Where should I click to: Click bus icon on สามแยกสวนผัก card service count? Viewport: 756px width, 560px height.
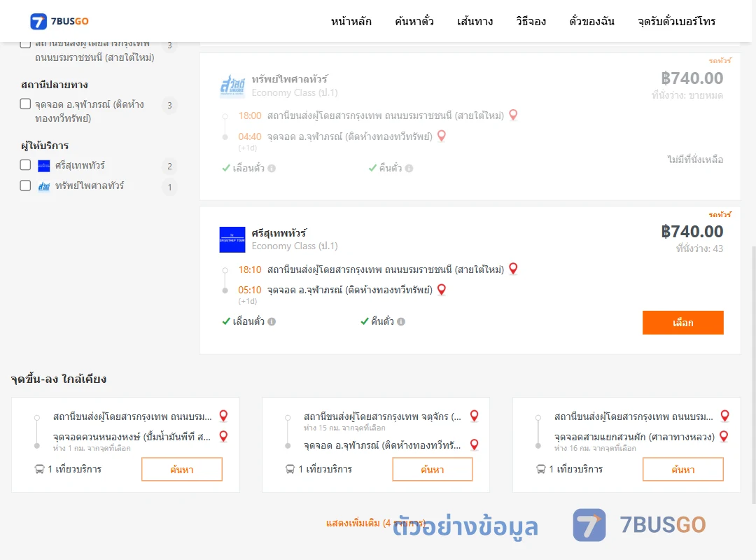(x=541, y=469)
